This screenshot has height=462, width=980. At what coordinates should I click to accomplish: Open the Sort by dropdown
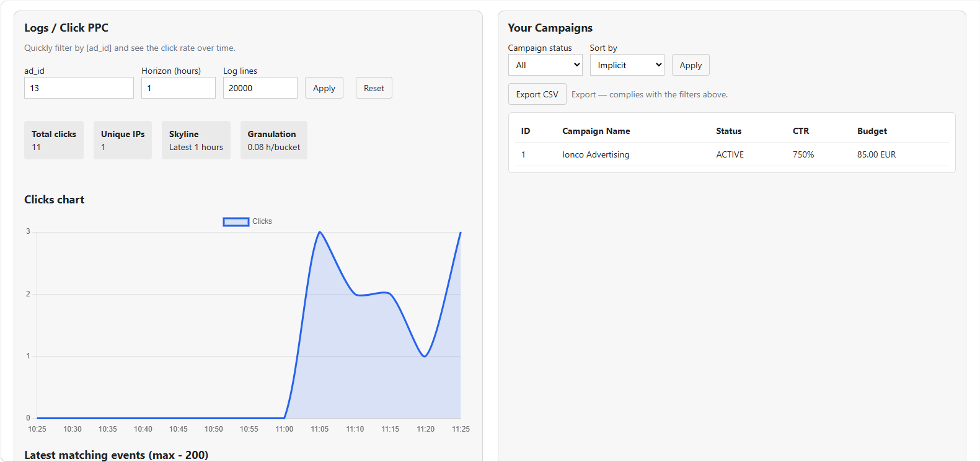click(627, 65)
